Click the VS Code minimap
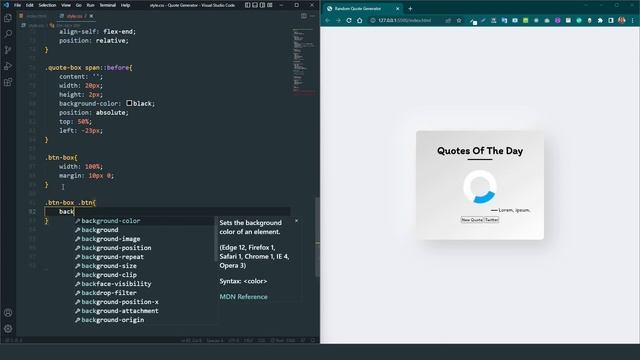Viewport: 640px width, 360px height. pyautogui.click(x=304, y=61)
